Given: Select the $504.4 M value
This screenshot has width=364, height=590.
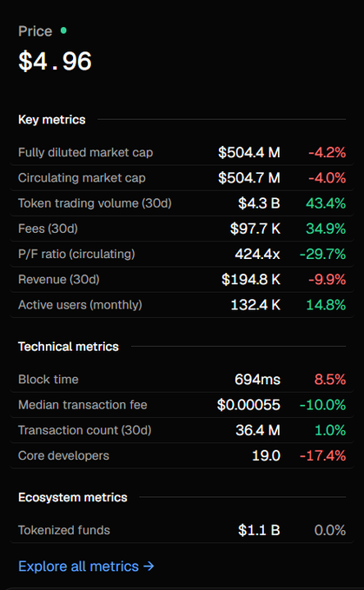Looking at the screenshot, I should [249, 152].
